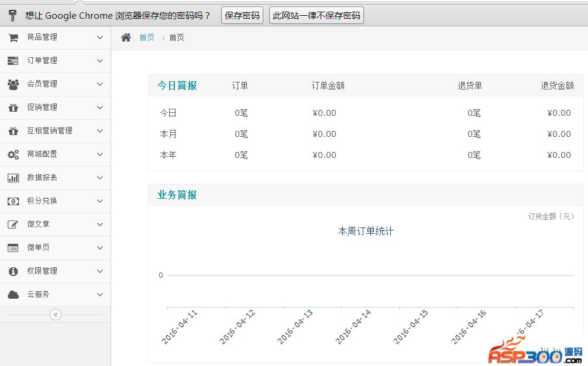Click the shopping cart icon for 商品管理
The height and width of the screenshot is (366, 588).
point(13,37)
